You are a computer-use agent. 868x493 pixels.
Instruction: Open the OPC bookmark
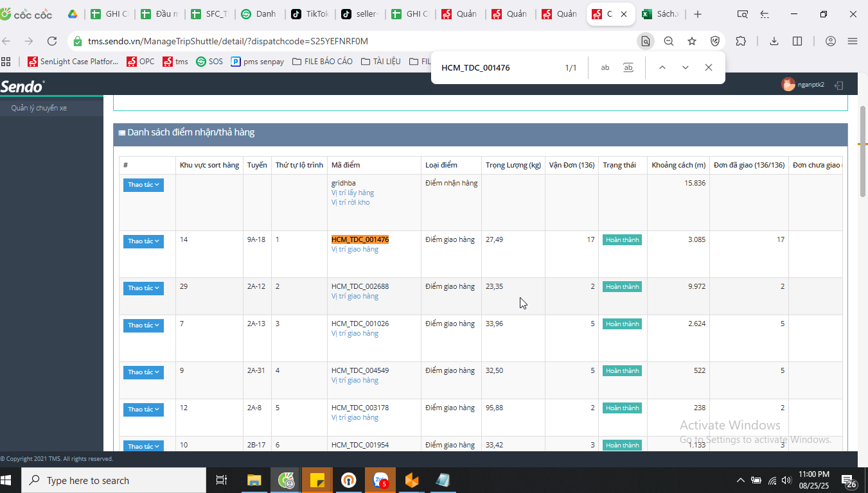tap(141, 62)
